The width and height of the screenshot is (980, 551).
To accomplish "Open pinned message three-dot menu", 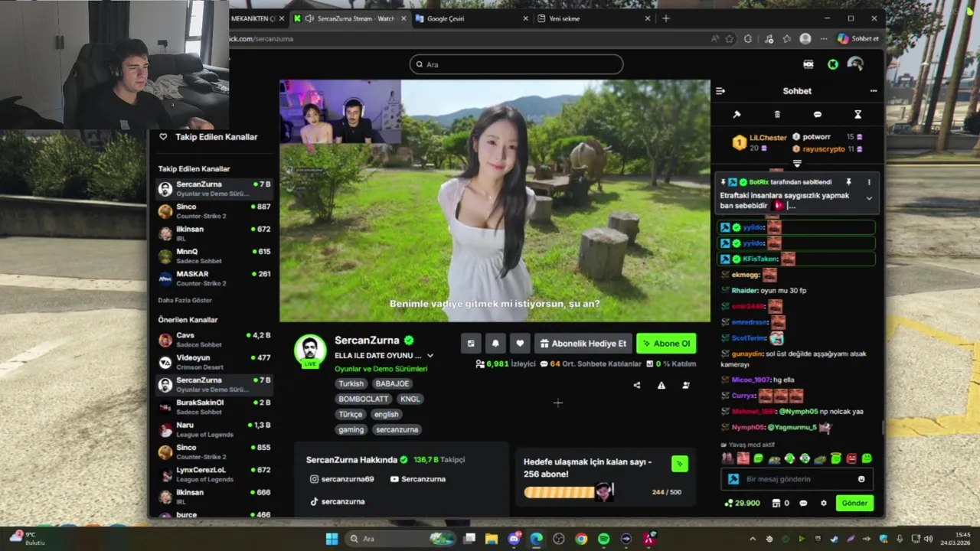I will 868,182.
